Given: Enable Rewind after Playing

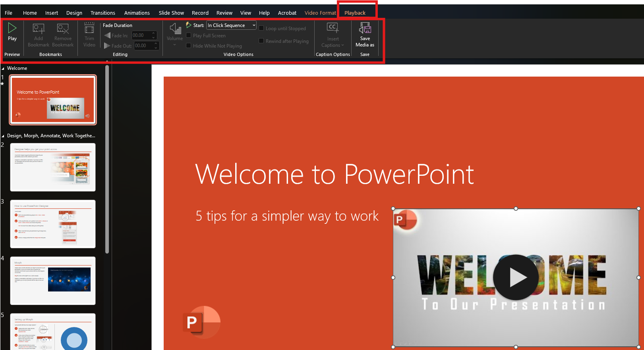Looking at the screenshot, I should (261, 41).
